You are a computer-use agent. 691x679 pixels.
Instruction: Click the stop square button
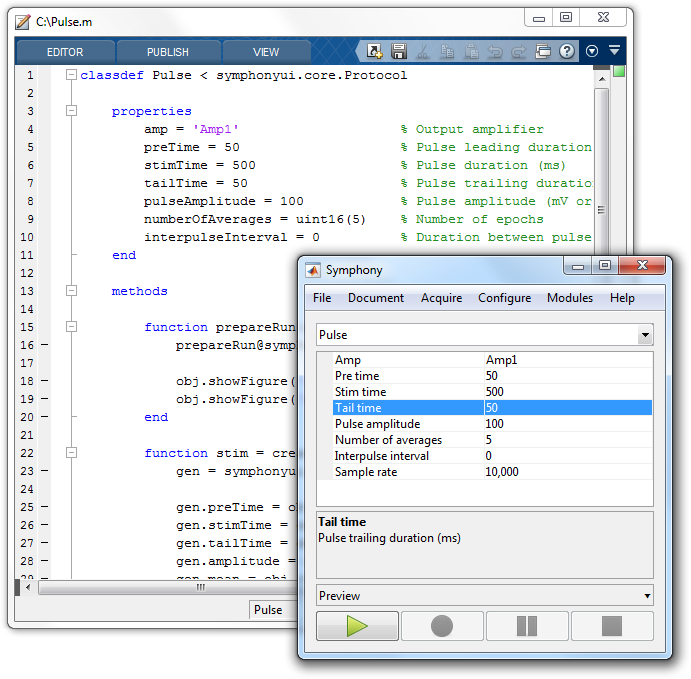pyautogui.click(x=612, y=626)
